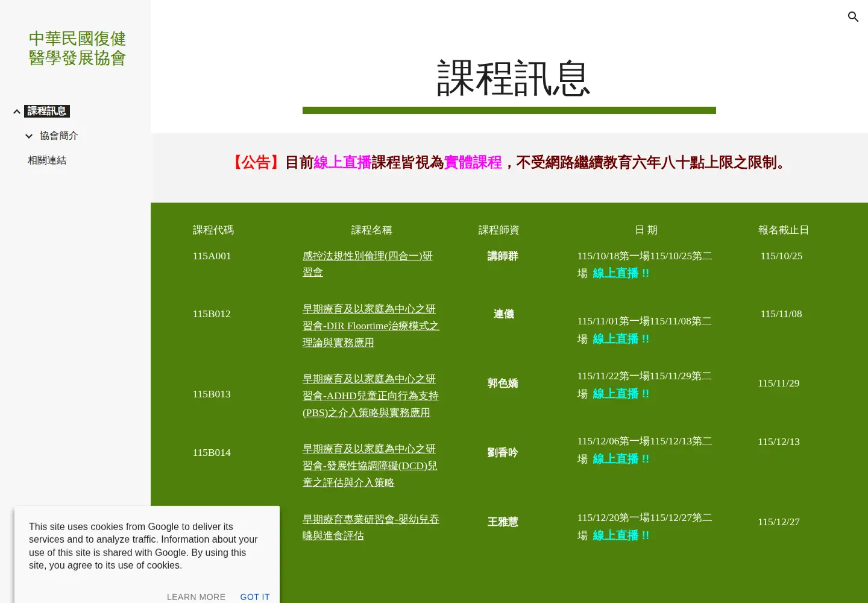This screenshot has width=868, height=603.
Task: Click LEARN MORE in cookie notice
Action: pos(196,597)
